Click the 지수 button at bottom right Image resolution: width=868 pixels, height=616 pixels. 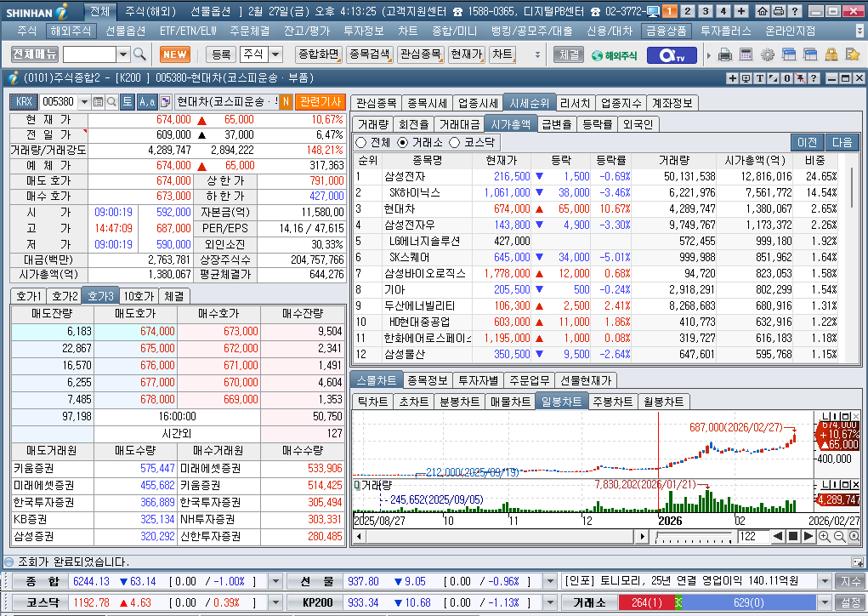851,581
